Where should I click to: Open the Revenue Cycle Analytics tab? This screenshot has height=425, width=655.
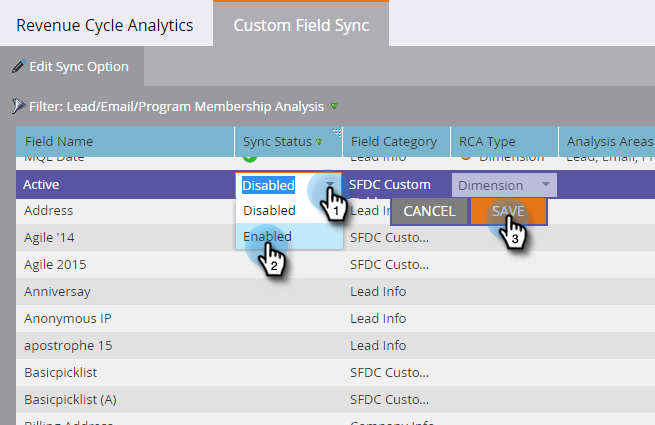pos(104,25)
